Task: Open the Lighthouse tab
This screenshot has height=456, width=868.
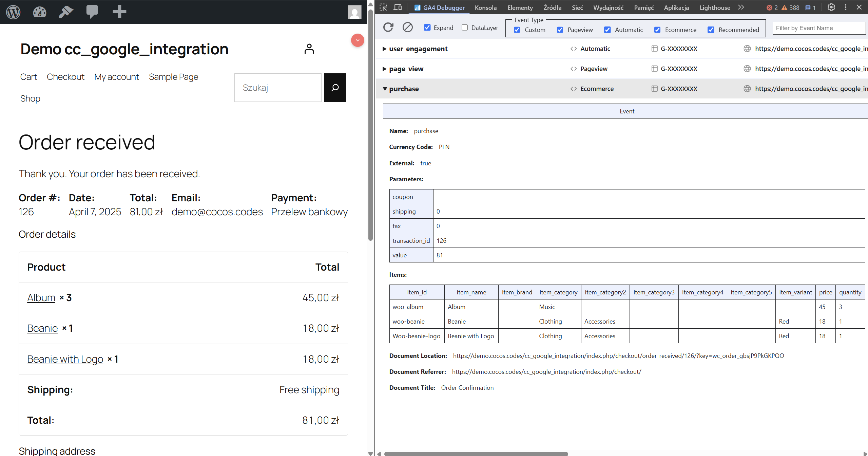Action: click(x=715, y=7)
